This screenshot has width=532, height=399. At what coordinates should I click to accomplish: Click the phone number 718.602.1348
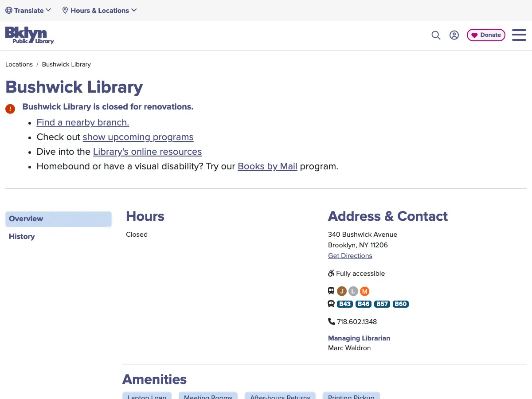pos(357,322)
